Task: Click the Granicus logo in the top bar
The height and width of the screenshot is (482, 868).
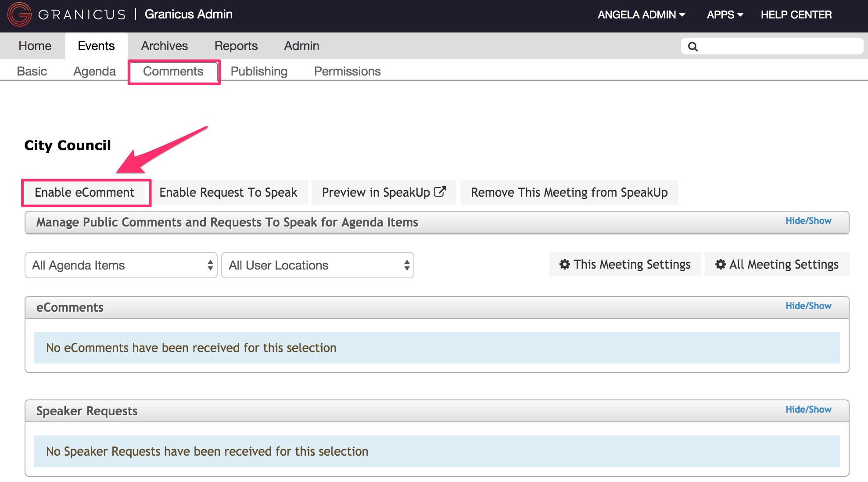Action: 19,14
